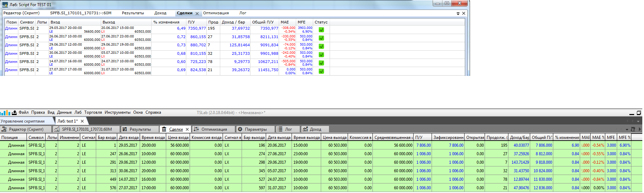
Task: Switch to Управление скриптами tab
Action: point(23,121)
